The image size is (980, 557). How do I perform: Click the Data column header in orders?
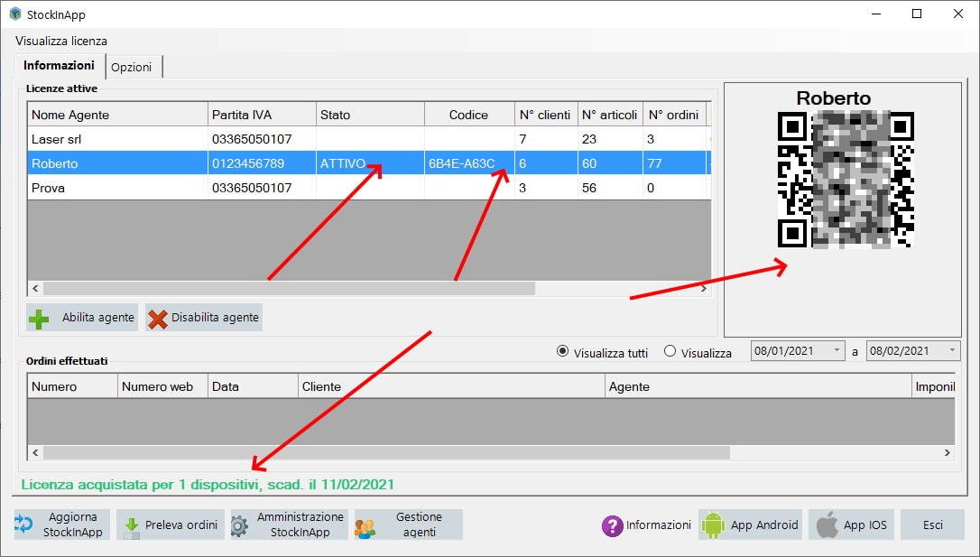[x=253, y=386]
